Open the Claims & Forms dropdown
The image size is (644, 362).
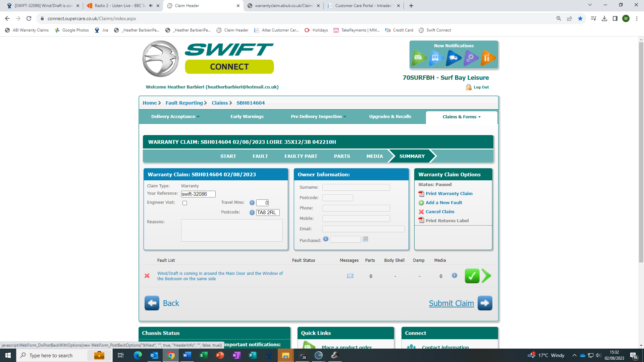461,117
